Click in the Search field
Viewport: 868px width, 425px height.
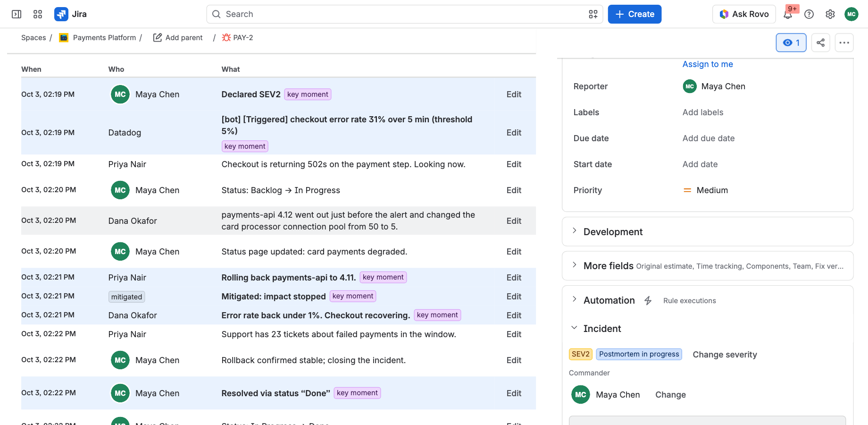pos(404,14)
